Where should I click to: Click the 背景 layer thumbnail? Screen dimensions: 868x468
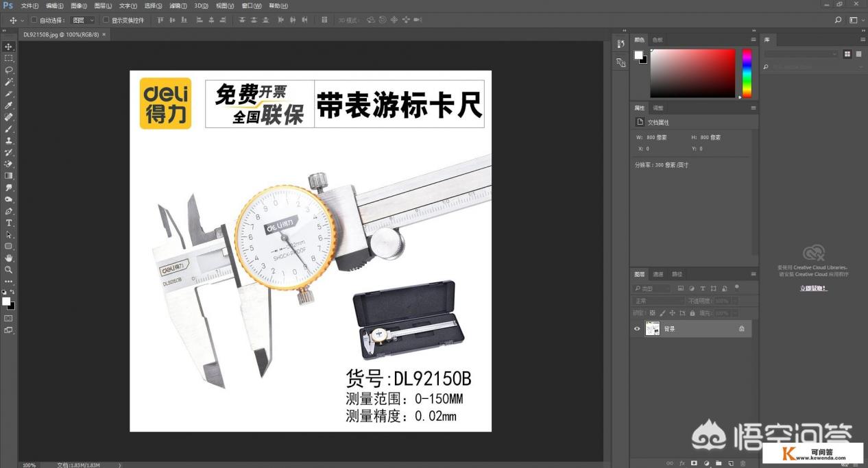coord(653,329)
